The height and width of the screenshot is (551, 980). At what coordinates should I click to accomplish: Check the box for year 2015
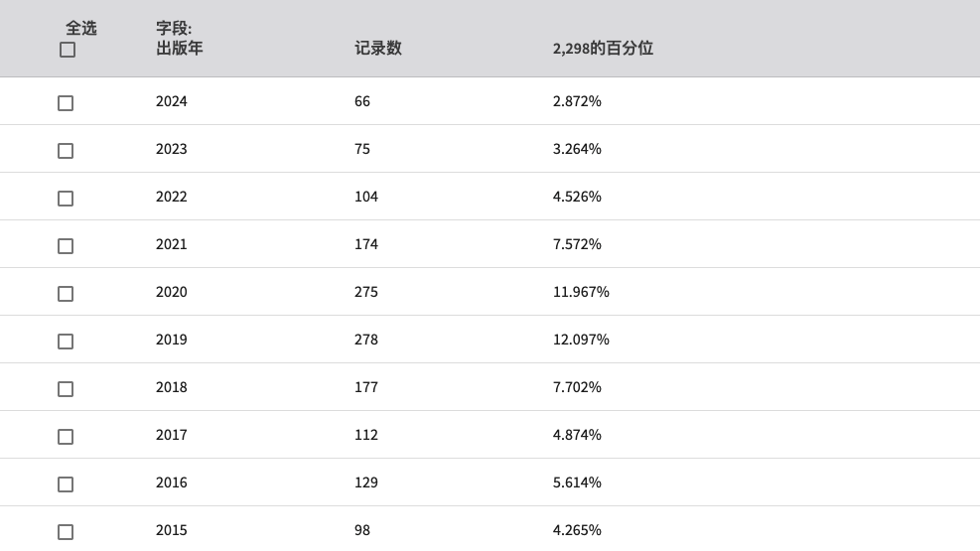click(66, 532)
